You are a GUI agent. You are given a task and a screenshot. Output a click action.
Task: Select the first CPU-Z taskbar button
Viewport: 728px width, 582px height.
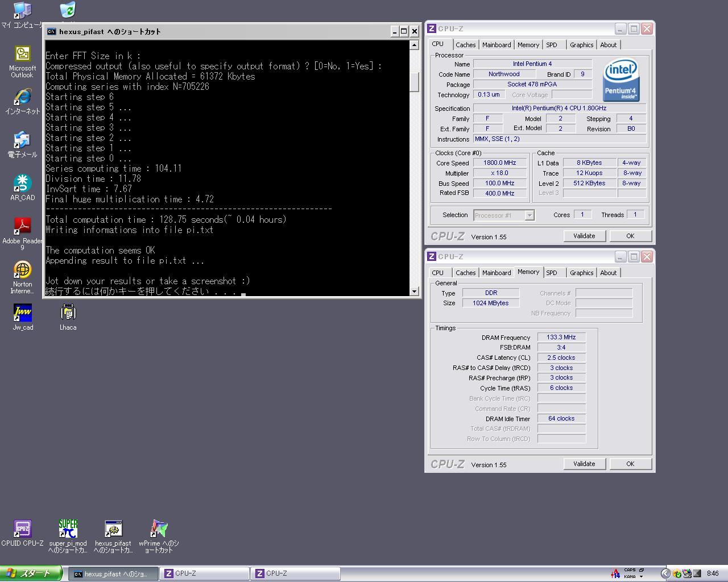coord(204,574)
